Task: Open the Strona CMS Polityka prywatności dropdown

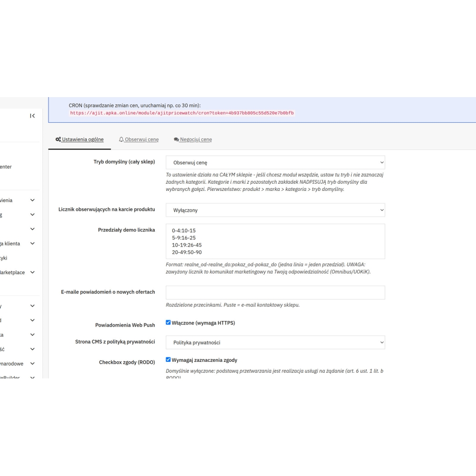Action: 275,342
